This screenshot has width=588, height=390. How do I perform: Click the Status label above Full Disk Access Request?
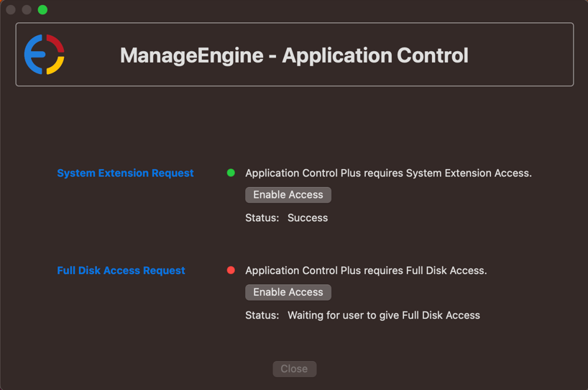(262, 218)
